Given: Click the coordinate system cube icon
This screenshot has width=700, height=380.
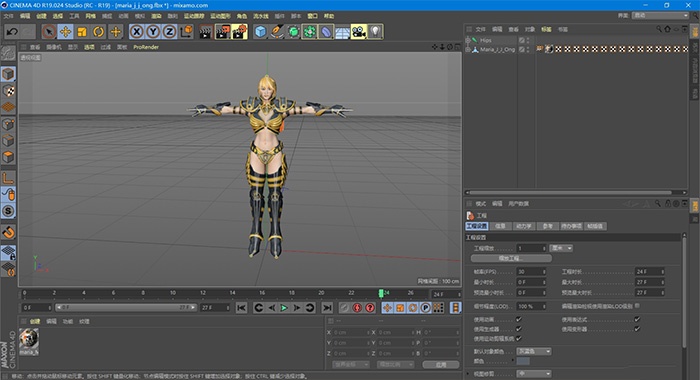Looking at the screenshot, I should pos(186,32).
